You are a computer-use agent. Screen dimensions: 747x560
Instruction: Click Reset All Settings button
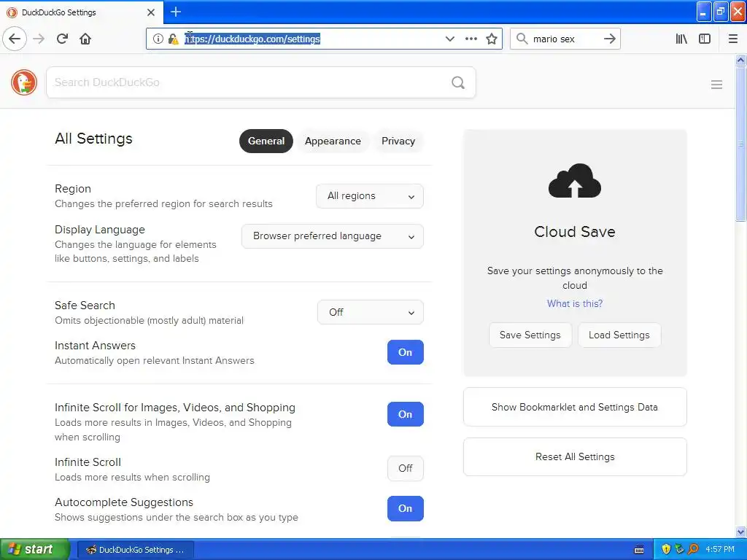(575, 457)
